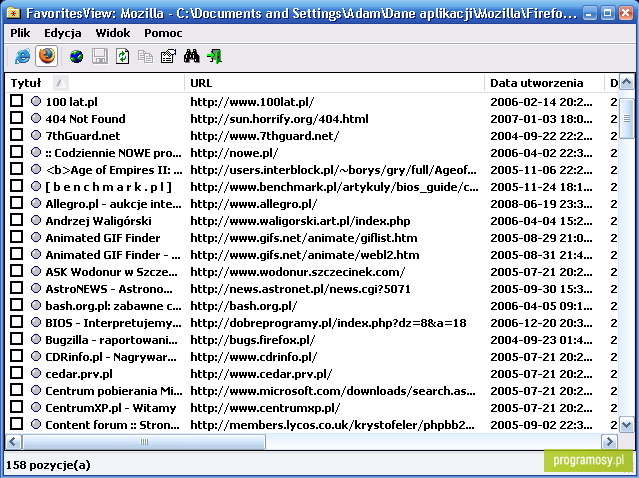Click bookmark icon of 100 lat.pl

coord(36,101)
